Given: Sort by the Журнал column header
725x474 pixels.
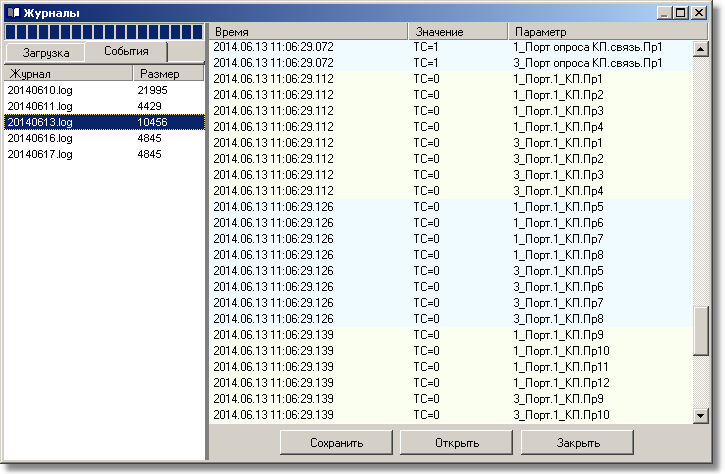Looking at the screenshot, I should click(x=68, y=74).
